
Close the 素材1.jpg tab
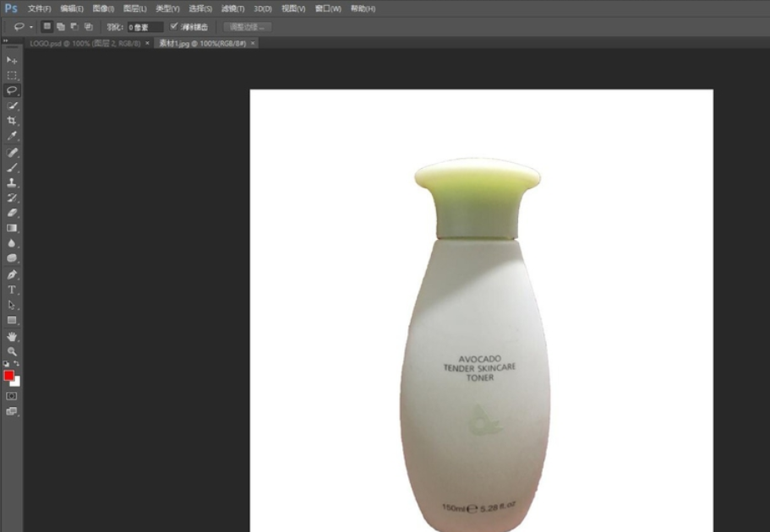[253, 43]
